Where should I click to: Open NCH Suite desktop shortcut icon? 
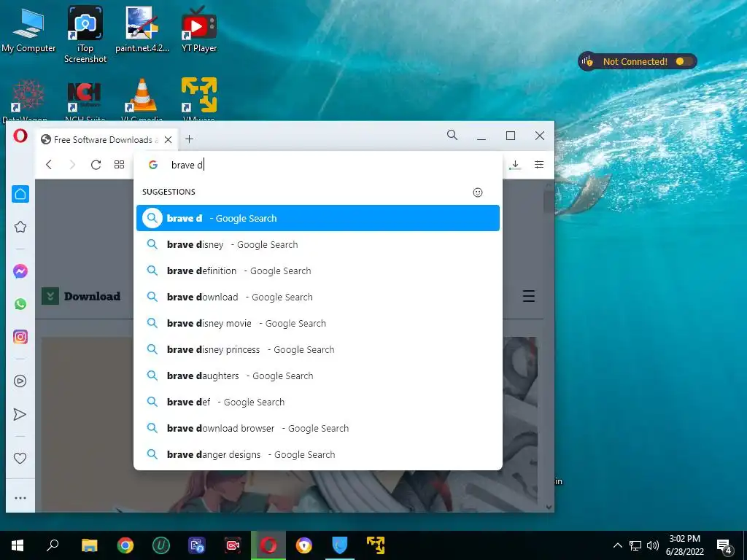click(85, 96)
